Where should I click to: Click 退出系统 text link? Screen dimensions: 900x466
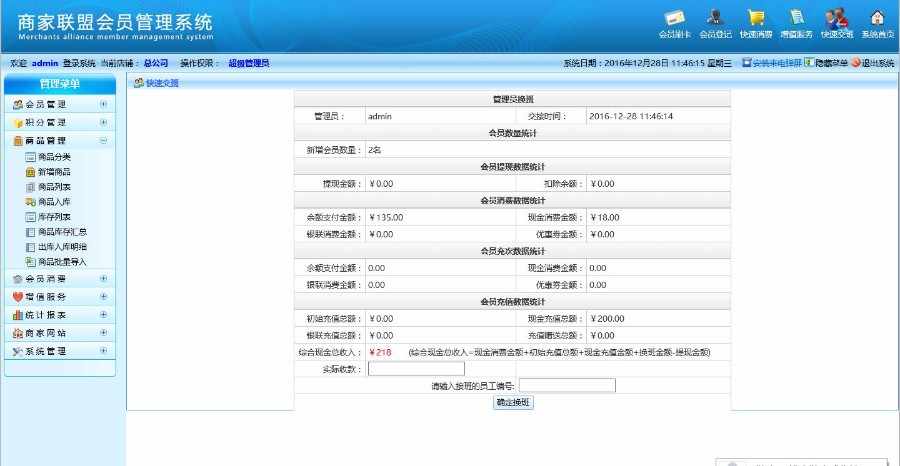click(x=878, y=63)
